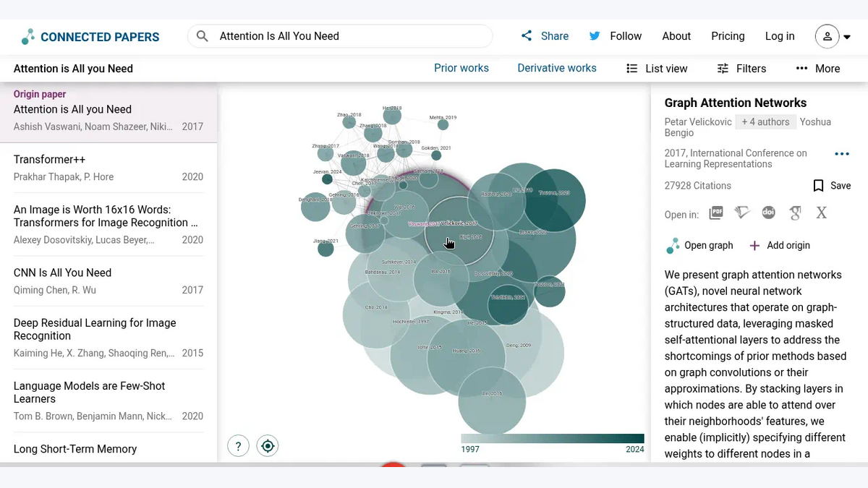Select origin paper Attention is All you Need
This screenshot has height=488, width=868.
(x=109, y=112)
